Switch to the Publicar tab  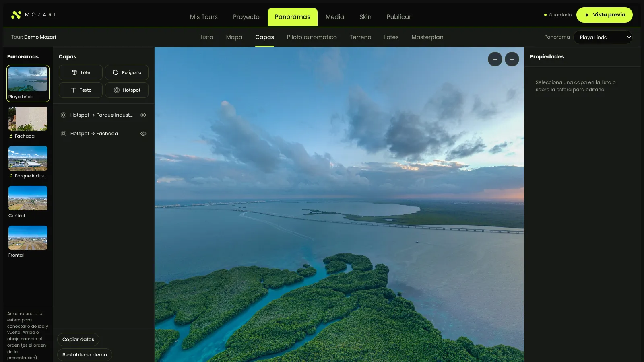click(x=399, y=17)
